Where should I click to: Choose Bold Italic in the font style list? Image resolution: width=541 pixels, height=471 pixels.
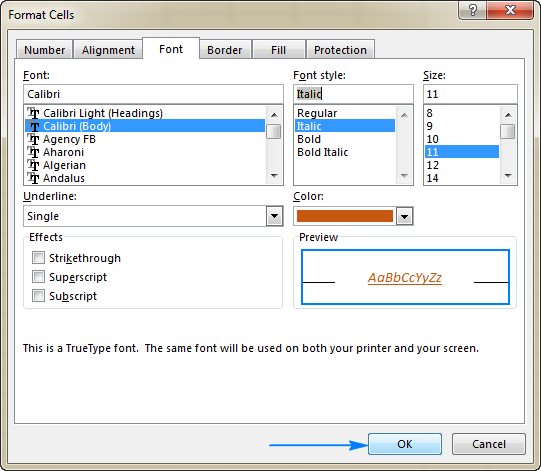pos(323,152)
